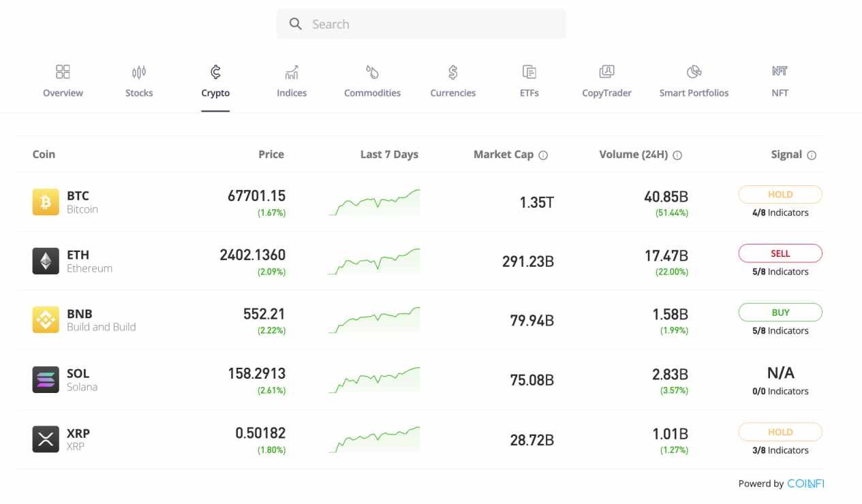Click the HOLD signal badge for BTC
This screenshot has width=862, height=504.
click(x=780, y=194)
